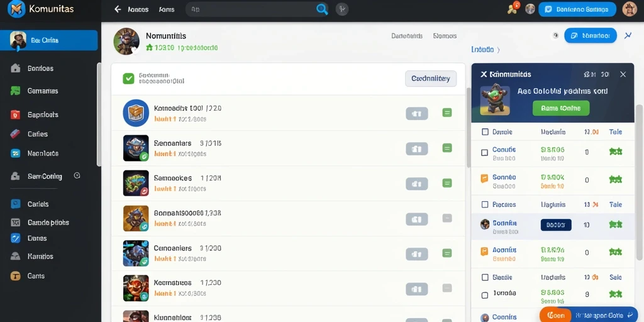Open Eaprioets red icon in sidebar
The height and width of the screenshot is (322, 644).
tap(15, 114)
